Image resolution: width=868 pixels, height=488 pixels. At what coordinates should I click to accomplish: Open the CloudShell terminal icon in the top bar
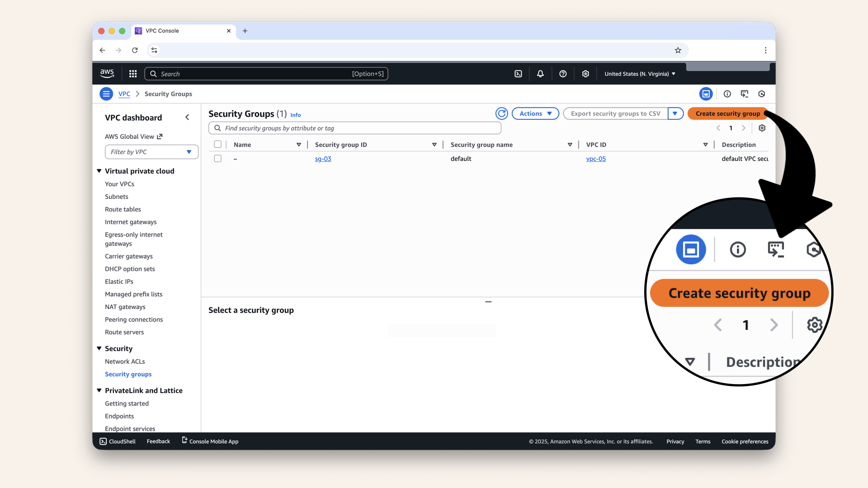[518, 74]
